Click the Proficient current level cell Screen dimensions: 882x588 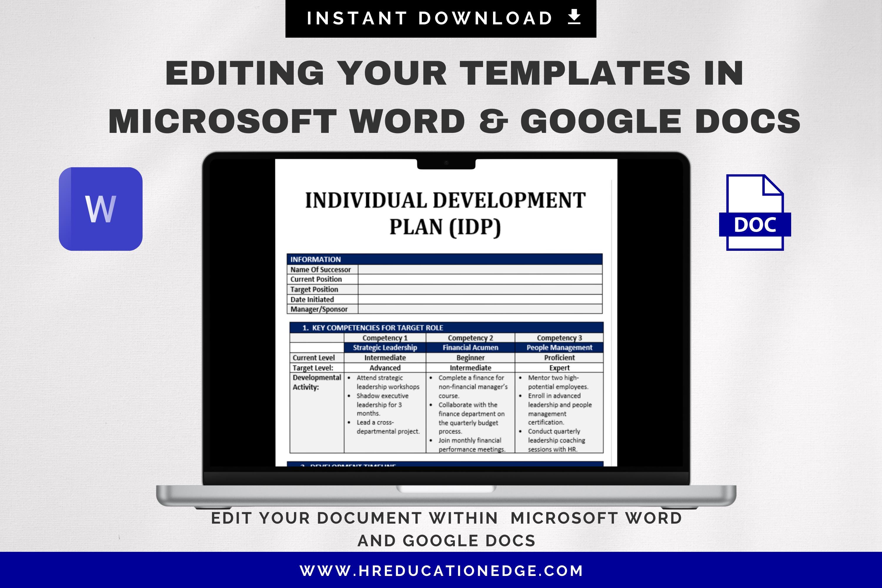(x=559, y=358)
